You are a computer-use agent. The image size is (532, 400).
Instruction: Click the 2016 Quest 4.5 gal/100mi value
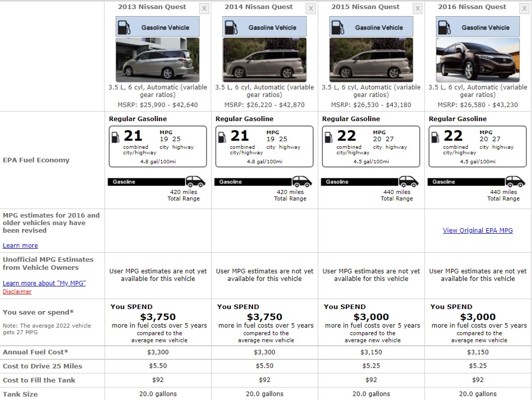tap(478, 162)
